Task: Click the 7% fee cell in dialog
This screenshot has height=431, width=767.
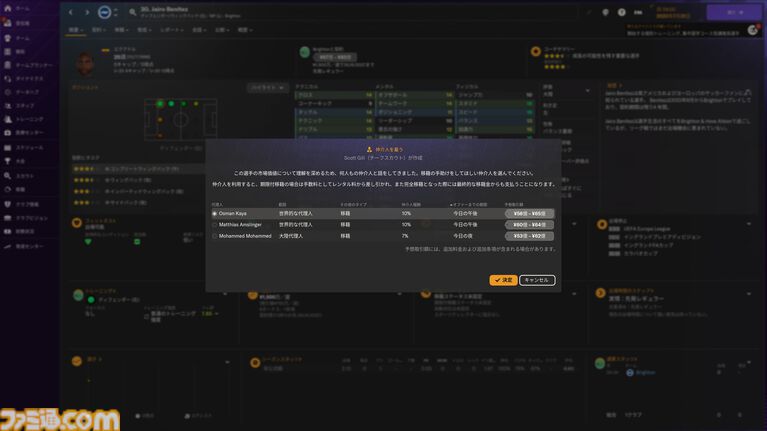Action: click(405, 236)
